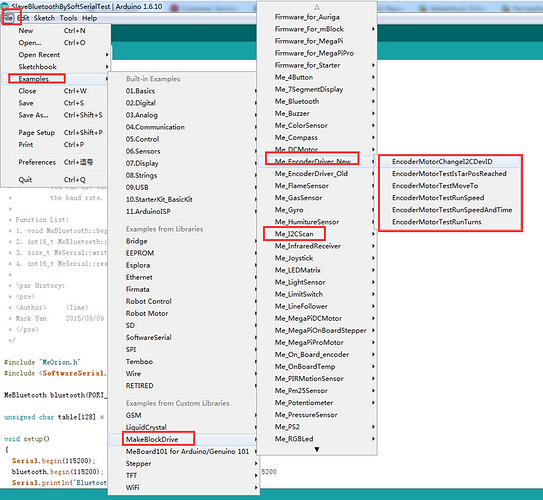Screen dimensions: 543x500
Task: Open the Help menu
Action: 89,18
